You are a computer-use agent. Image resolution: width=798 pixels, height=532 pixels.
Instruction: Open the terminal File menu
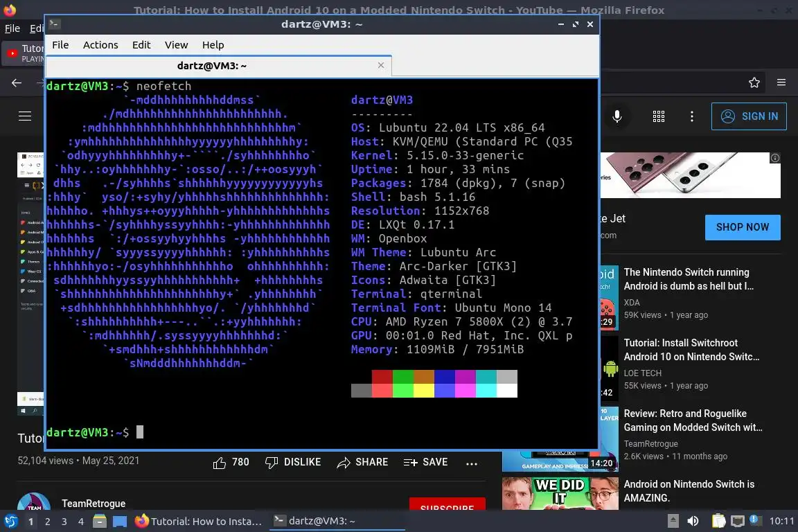pyautogui.click(x=60, y=45)
